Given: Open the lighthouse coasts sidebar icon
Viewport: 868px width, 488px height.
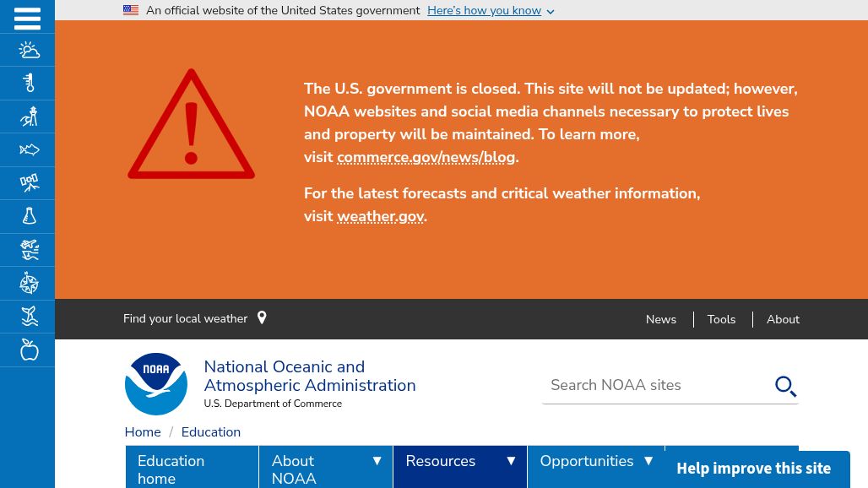Looking at the screenshot, I should [29, 117].
